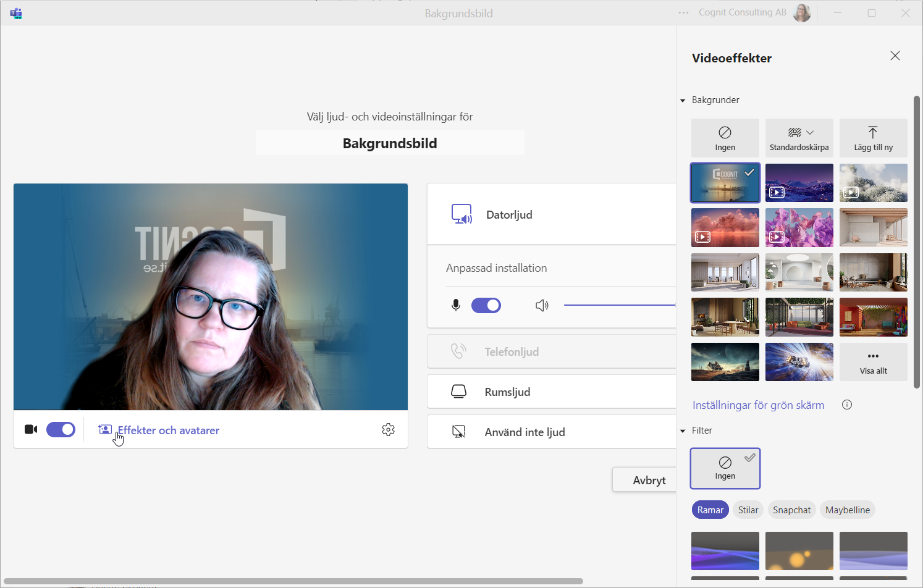923x588 pixels.
Task: Select Telefonljud audio option
Action: 552,351
